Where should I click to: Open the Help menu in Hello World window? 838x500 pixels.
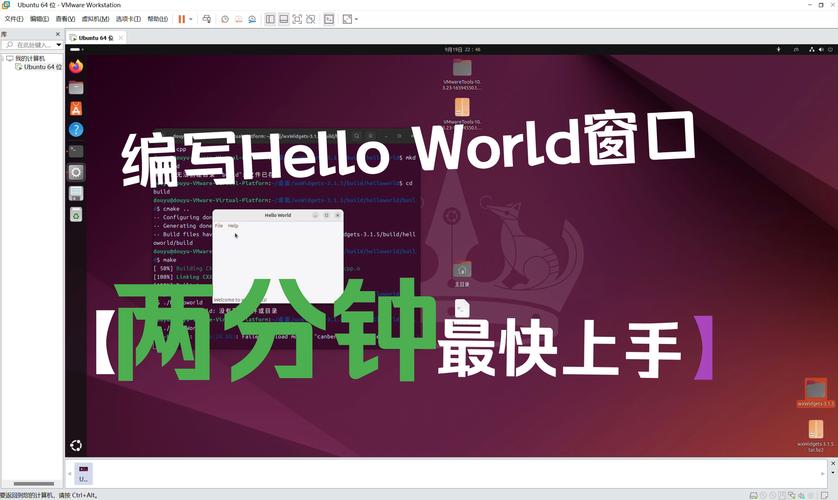coord(233,226)
